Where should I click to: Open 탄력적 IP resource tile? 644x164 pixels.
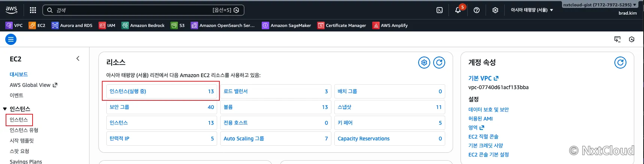point(162,139)
